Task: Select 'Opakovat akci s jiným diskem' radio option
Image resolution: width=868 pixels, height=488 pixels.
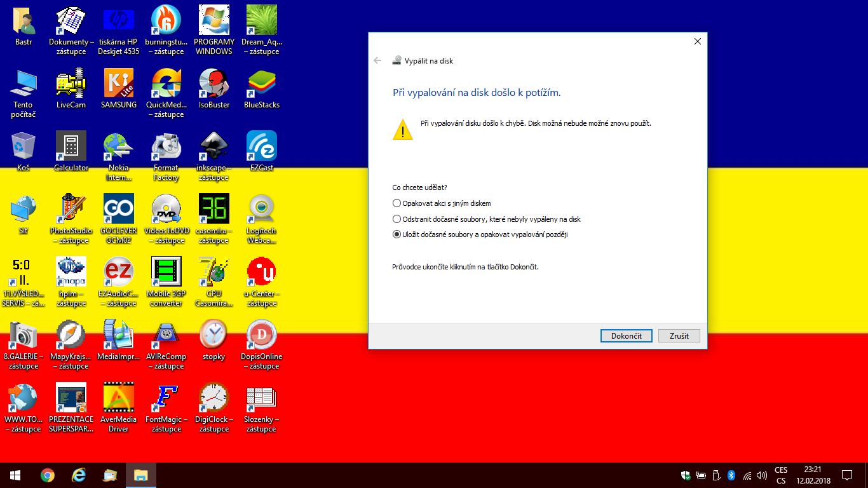Action: pos(397,203)
